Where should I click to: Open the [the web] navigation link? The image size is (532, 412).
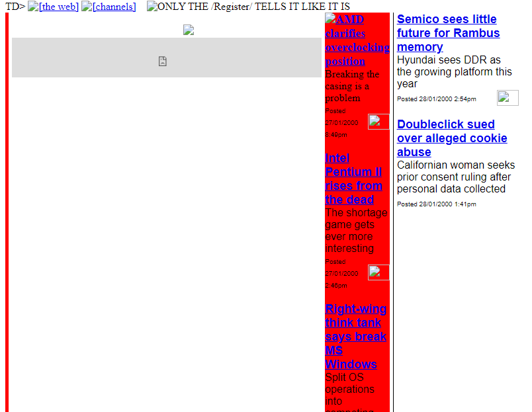coord(58,7)
